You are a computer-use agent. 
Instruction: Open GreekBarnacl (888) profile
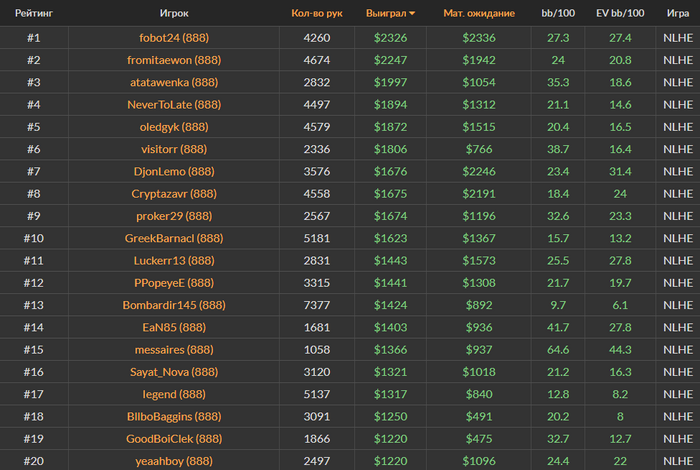coord(174,238)
